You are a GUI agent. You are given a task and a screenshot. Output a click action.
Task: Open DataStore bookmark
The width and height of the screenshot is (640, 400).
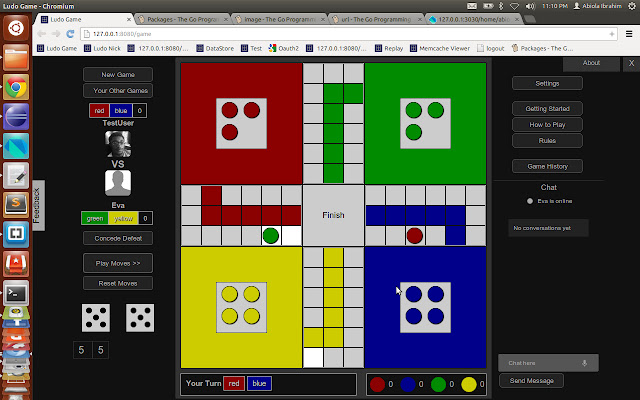coord(215,48)
